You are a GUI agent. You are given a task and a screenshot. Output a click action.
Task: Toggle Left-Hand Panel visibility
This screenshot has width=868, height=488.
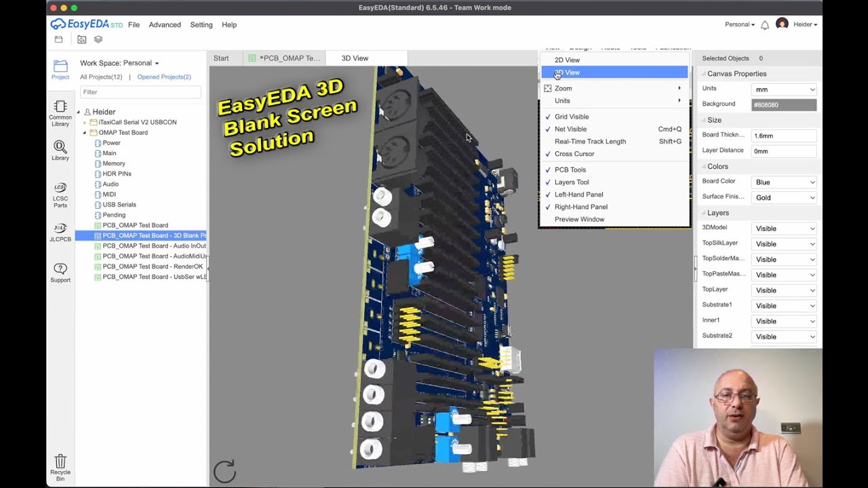(614, 195)
